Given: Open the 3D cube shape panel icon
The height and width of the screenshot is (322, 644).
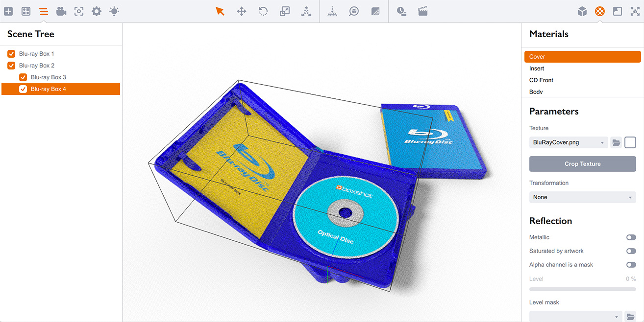Looking at the screenshot, I should pyautogui.click(x=582, y=11).
